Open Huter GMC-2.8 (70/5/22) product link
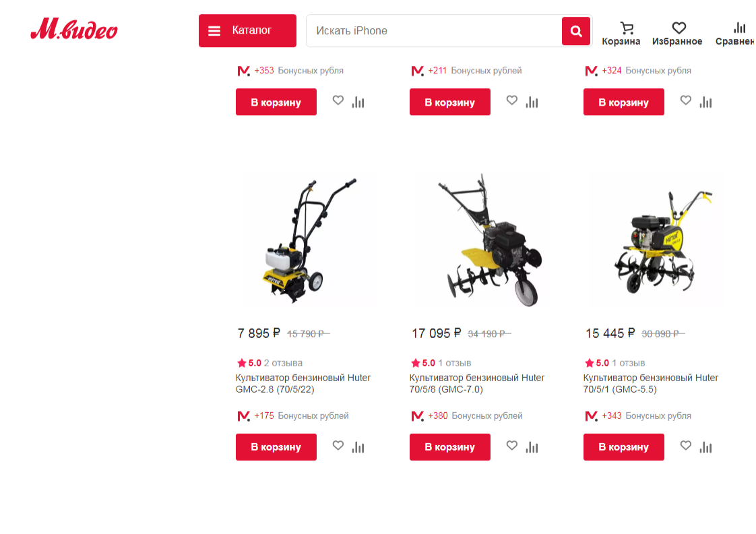 (303, 384)
